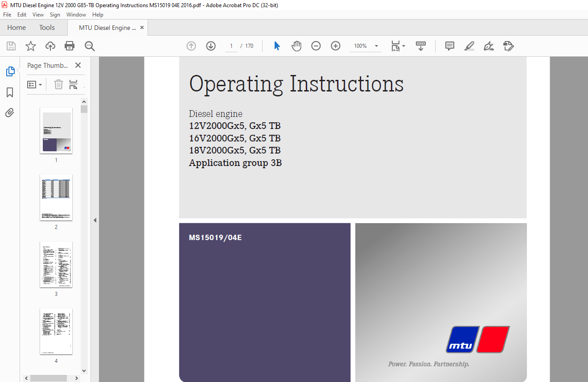Open the Sign document pen icon
Viewport: 588px width, 382px height.
click(x=489, y=46)
